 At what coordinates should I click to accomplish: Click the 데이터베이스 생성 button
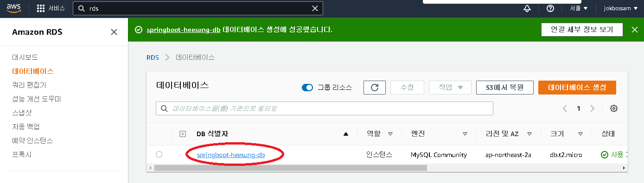coord(577,88)
